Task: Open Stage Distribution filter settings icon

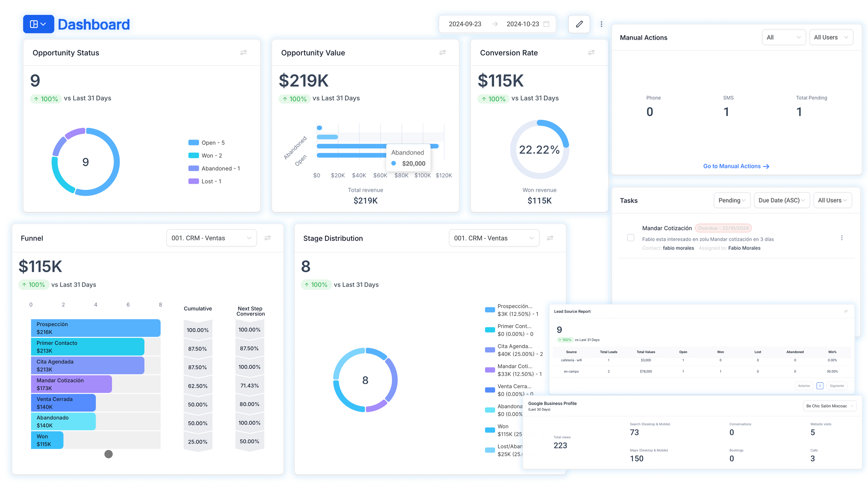Action: [x=550, y=238]
